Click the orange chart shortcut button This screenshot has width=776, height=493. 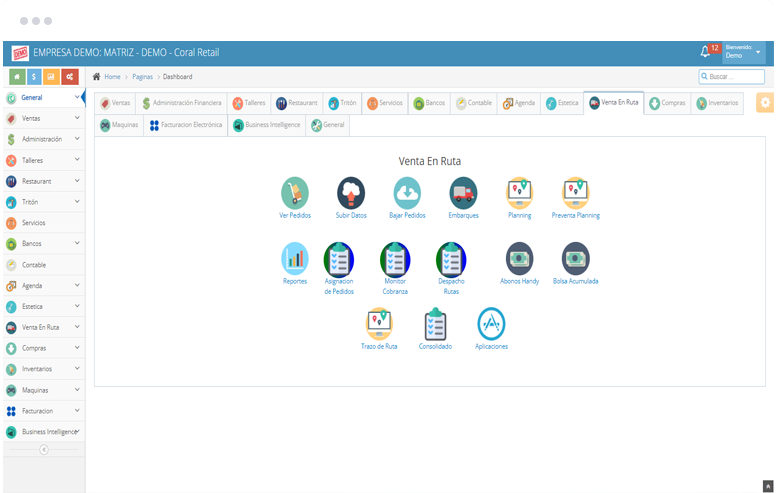tap(51, 77)
